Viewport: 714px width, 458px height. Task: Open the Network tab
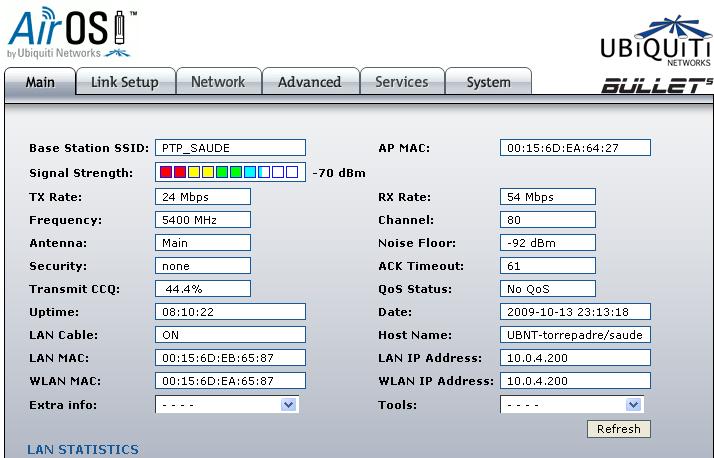click(218, 82)
